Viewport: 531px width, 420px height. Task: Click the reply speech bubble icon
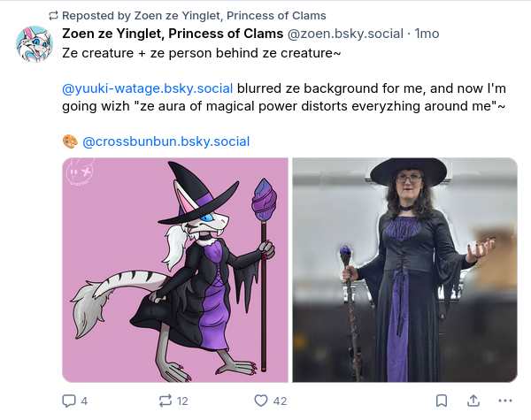[x=69, y=401]
